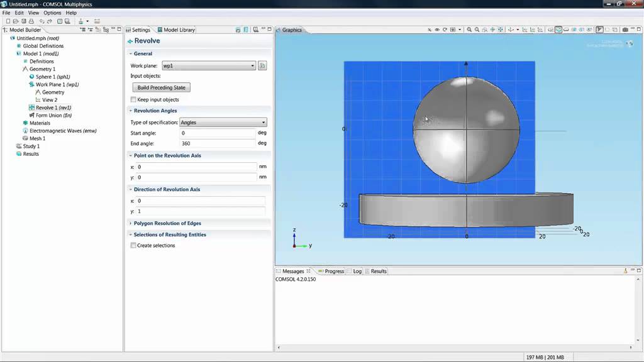This screenshot has width=644, height=362.
Task: Click the End angle field
Action: point(218,143)
